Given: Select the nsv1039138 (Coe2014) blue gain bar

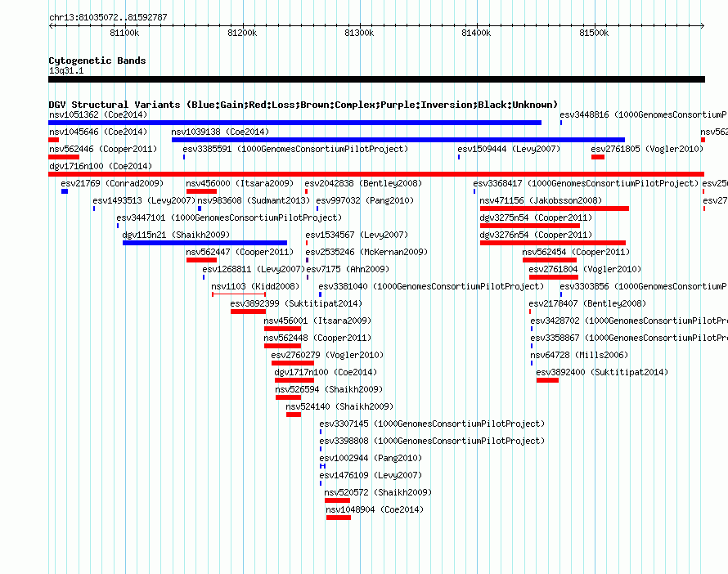Looking at the screenshot, I should tap(398, 140).
